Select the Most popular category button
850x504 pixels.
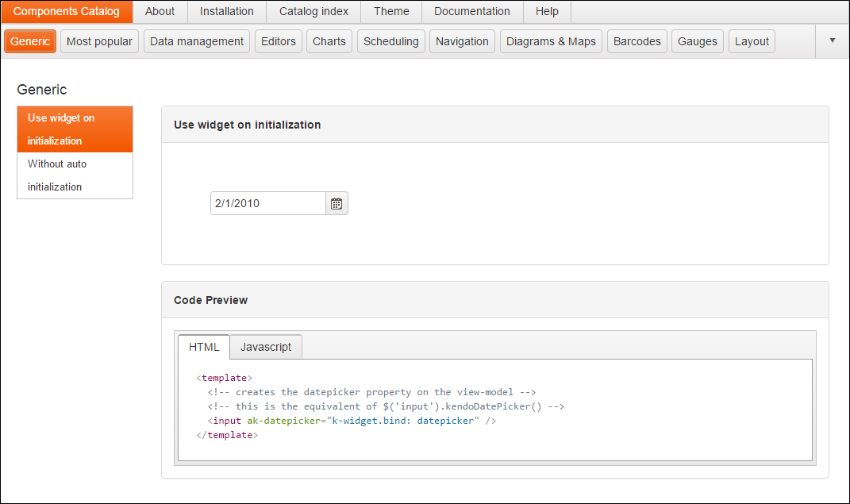[x=100, y=41]
